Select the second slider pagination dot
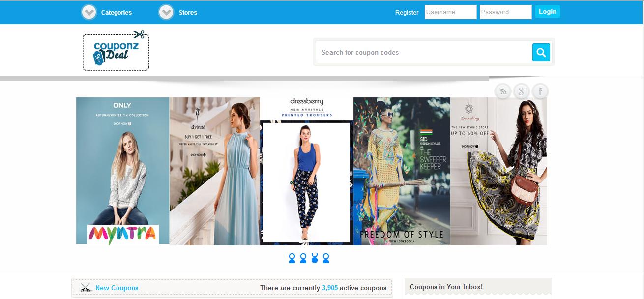The height and width of the screenshot is (299, 644). [x=303, y=258]
